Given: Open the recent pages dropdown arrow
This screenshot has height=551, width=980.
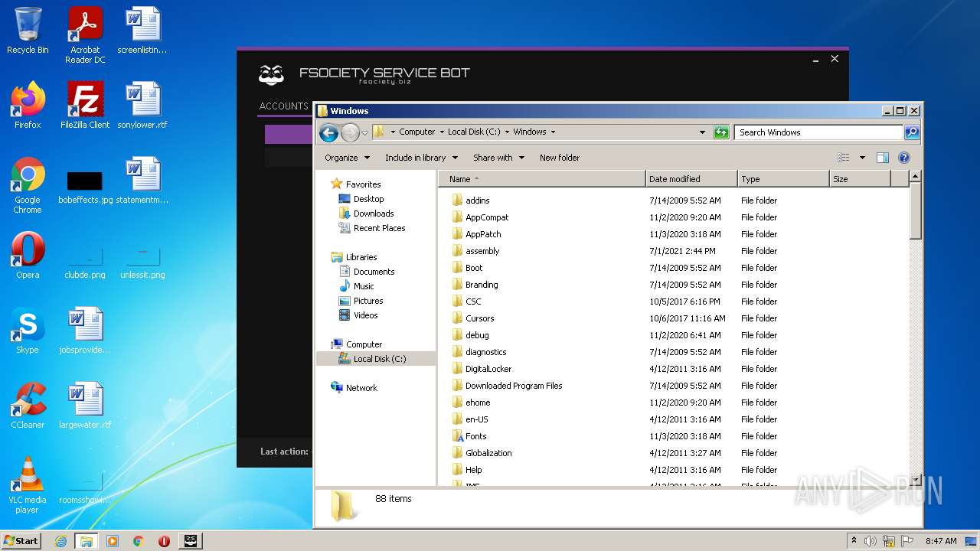Looking at the screenshot, I should 364,132.
